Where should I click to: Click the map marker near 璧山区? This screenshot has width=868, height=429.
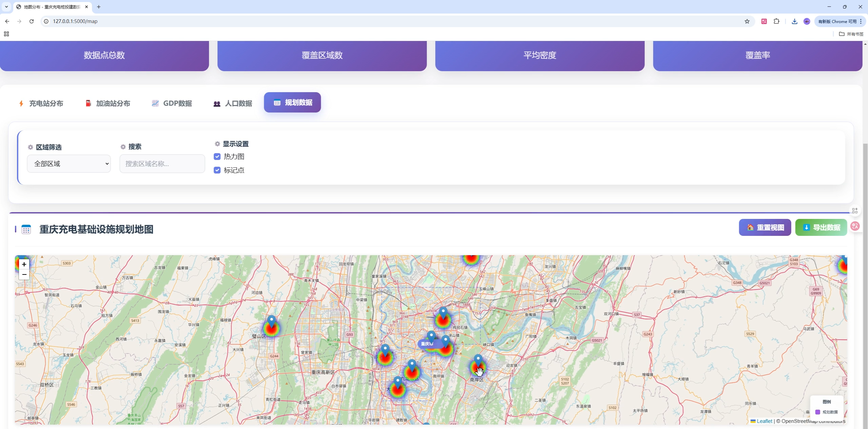pos(271,321)
